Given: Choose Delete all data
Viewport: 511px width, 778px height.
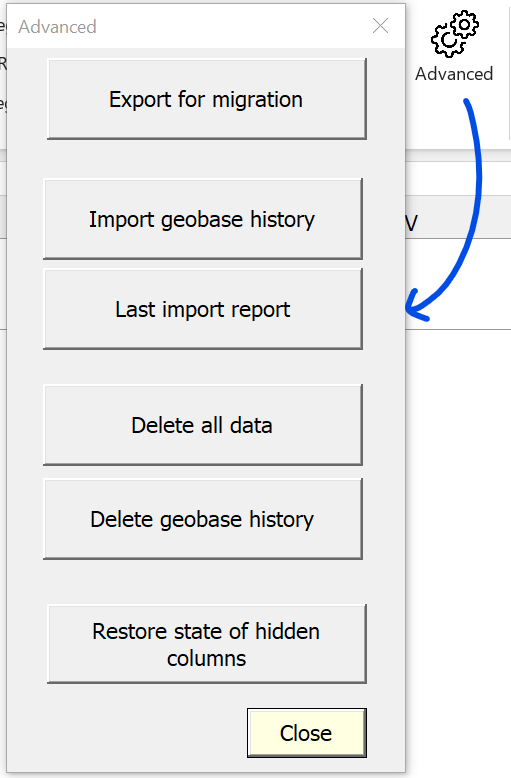Looking at the screenshot, I should pyautogui.click(x=203, y=425).
